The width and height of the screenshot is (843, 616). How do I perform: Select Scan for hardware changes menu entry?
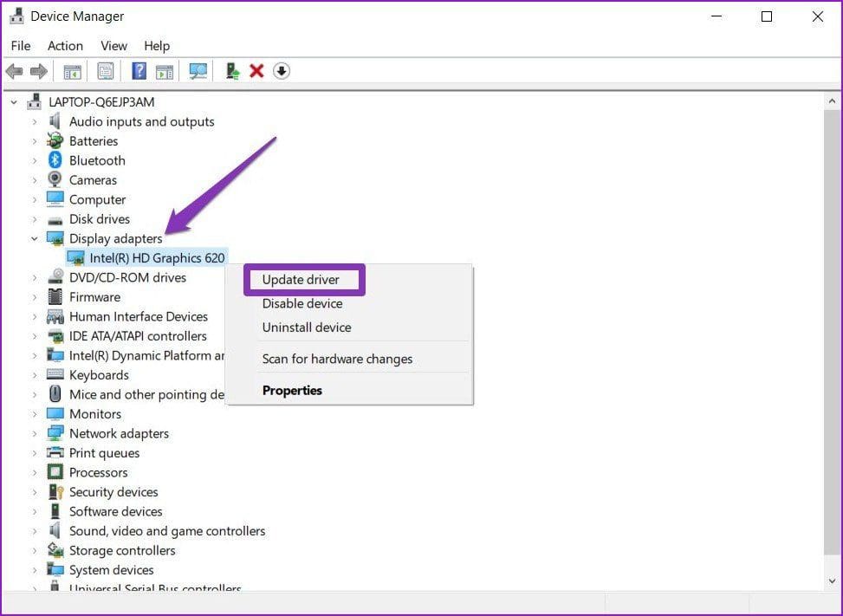point(337,359)
